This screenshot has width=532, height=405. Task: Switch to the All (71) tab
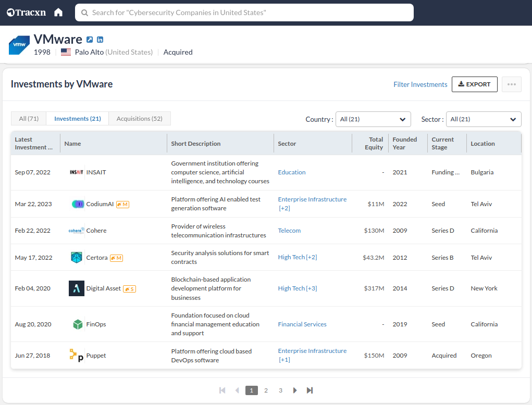click(x=29, y=119)
